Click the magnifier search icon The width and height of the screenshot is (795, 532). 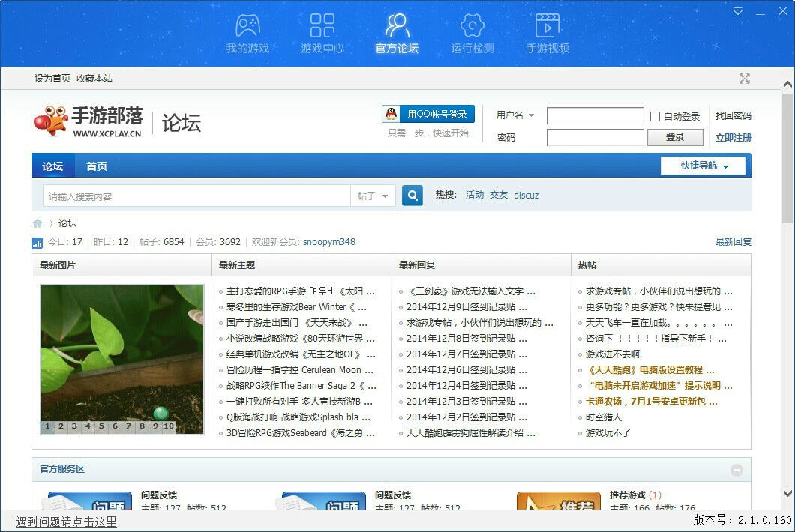coord(412,194)
